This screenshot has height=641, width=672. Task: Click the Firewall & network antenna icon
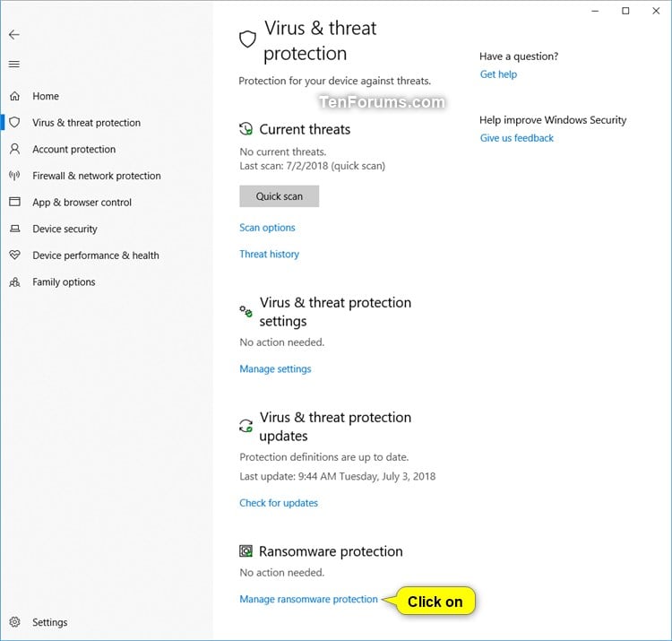pyautogui.click(x=14, y=176)
